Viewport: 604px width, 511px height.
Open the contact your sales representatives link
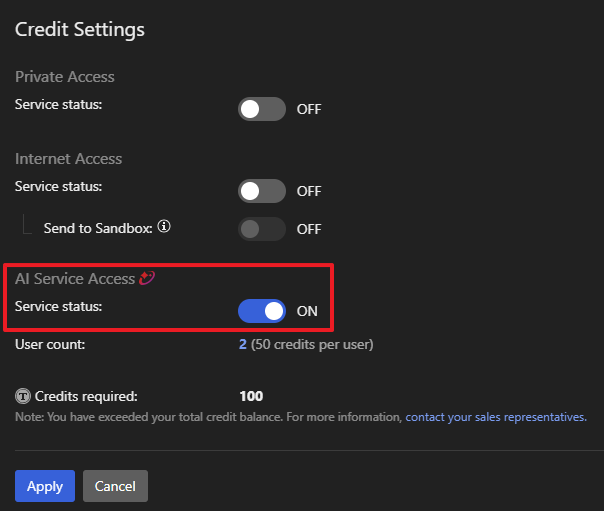pyautogui.click(x=495, y=417)
